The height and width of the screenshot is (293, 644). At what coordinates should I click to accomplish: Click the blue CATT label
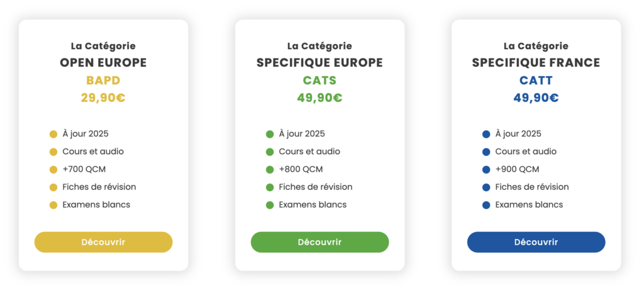coord(536,80)
